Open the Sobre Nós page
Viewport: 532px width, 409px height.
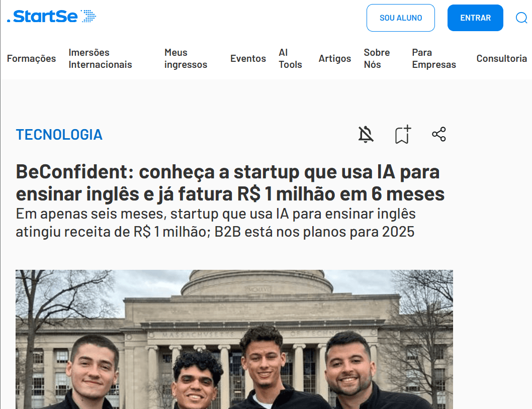click(377, 59)
